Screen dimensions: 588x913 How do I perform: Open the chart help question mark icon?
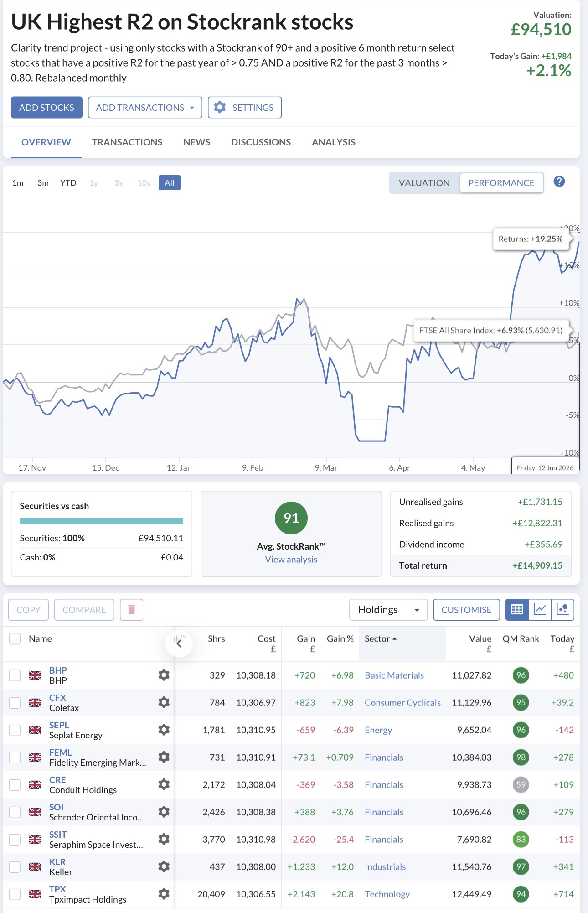[x=559, y=182]
